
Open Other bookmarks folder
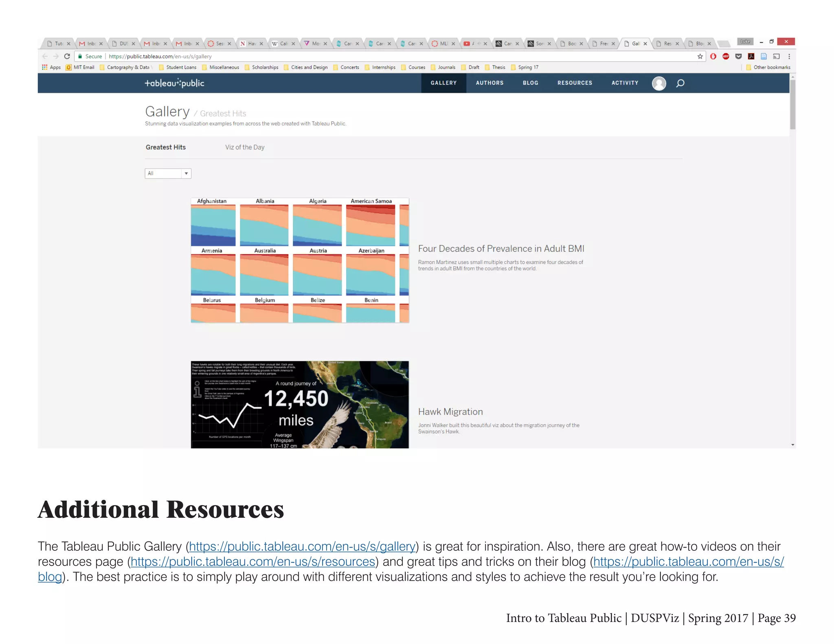click(768, 67)
